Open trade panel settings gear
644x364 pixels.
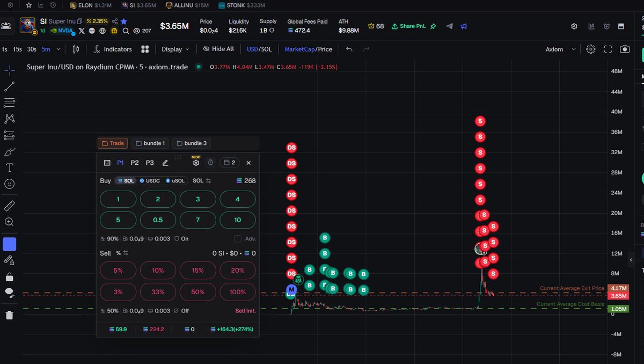(x=196, y=163)
